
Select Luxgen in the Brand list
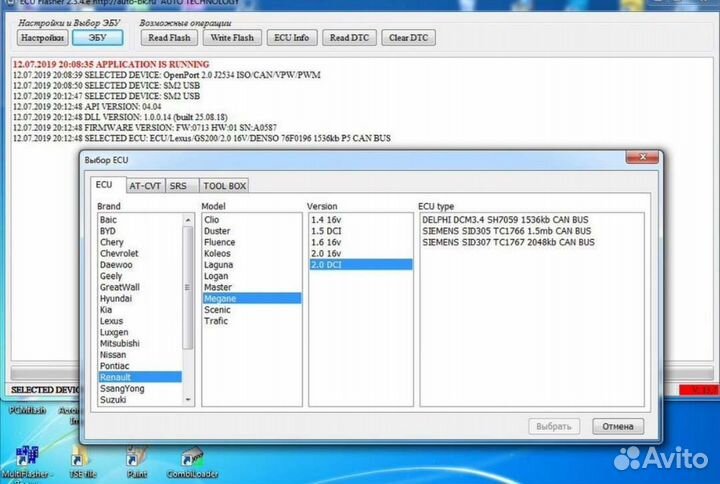point(140,332)
